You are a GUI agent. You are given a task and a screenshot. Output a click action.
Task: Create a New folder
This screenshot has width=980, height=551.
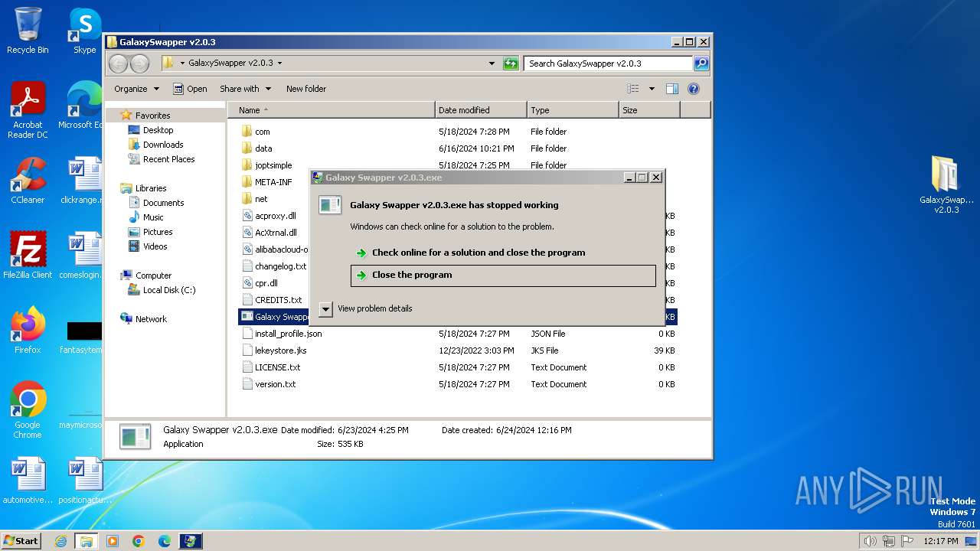click(x=306, y=89)
